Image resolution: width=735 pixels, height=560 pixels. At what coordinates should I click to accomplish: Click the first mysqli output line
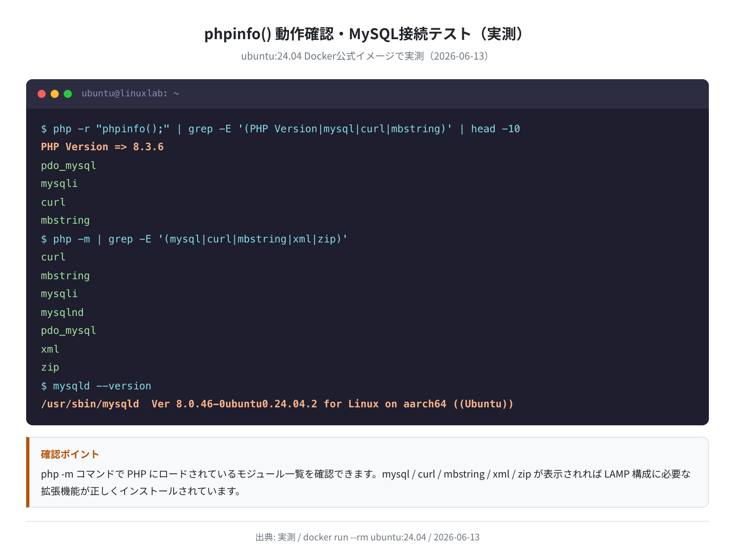click(59, 184)
